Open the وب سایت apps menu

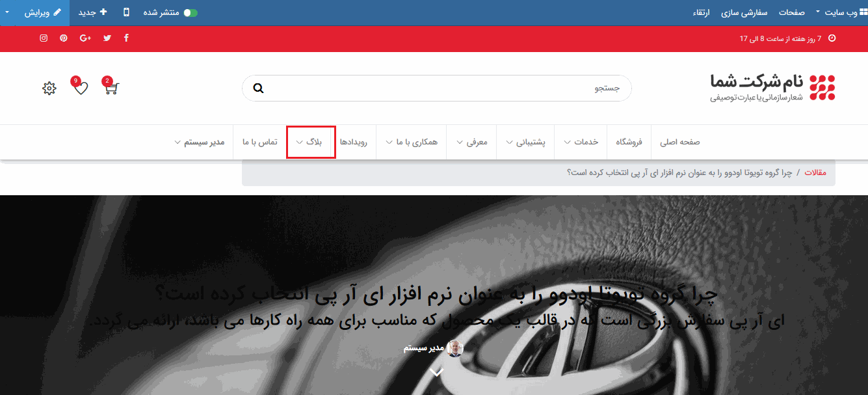pyautogui.click(x=841, y=12)
